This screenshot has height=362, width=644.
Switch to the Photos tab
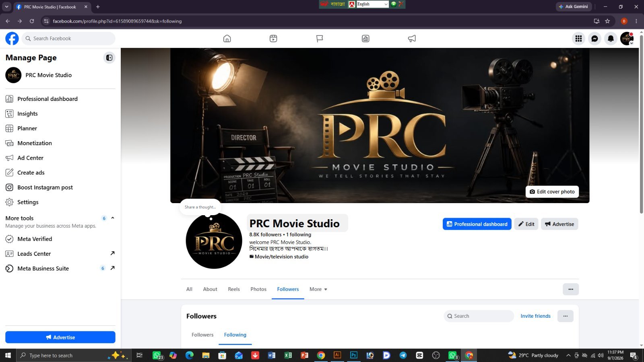258,289
